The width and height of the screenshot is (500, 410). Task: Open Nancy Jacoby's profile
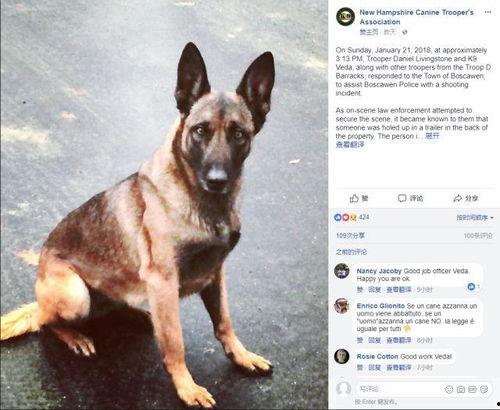[379, 271]
